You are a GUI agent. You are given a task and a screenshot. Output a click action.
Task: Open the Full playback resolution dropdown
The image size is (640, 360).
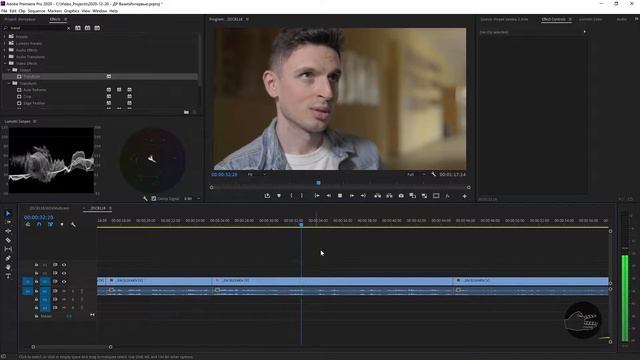(416, 174)
